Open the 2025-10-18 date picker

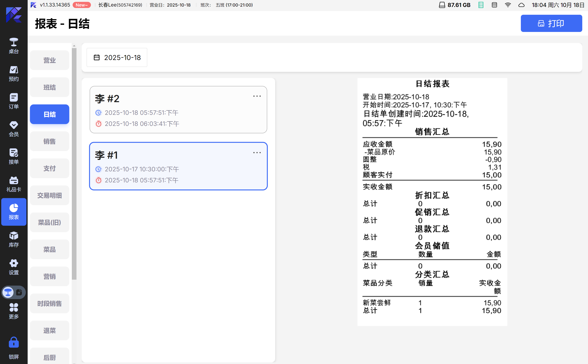(117, 58)
